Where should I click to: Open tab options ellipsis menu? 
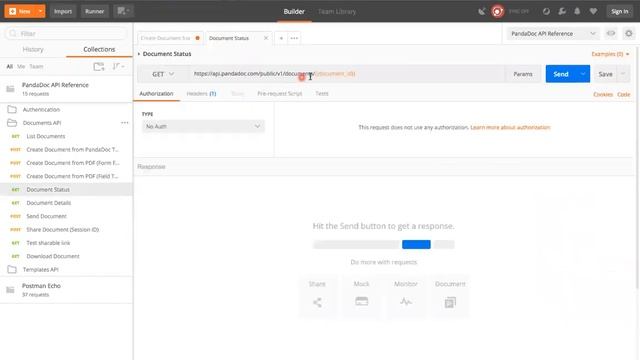[294, 38]
